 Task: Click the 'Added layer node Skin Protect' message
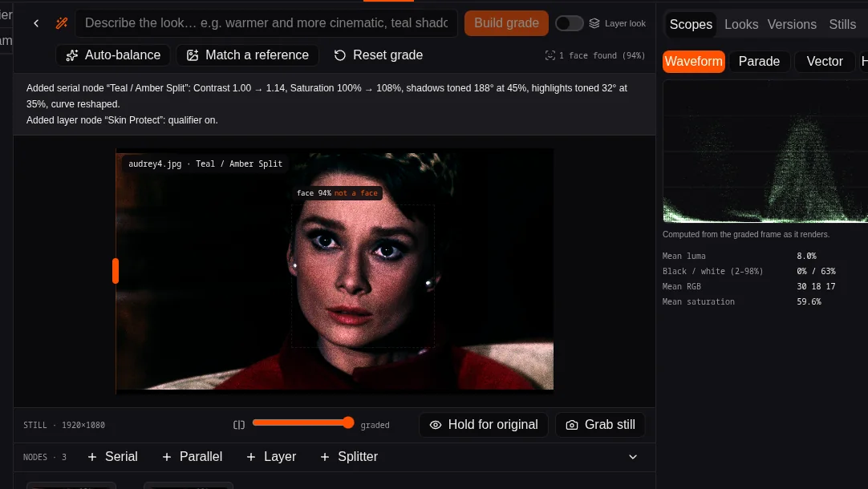pyautogui.click(x=122, y=120)
